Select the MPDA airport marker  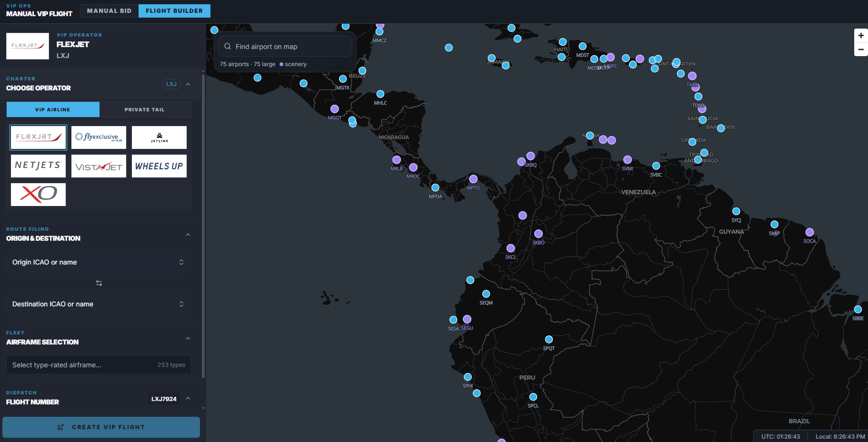click(435, 187)
